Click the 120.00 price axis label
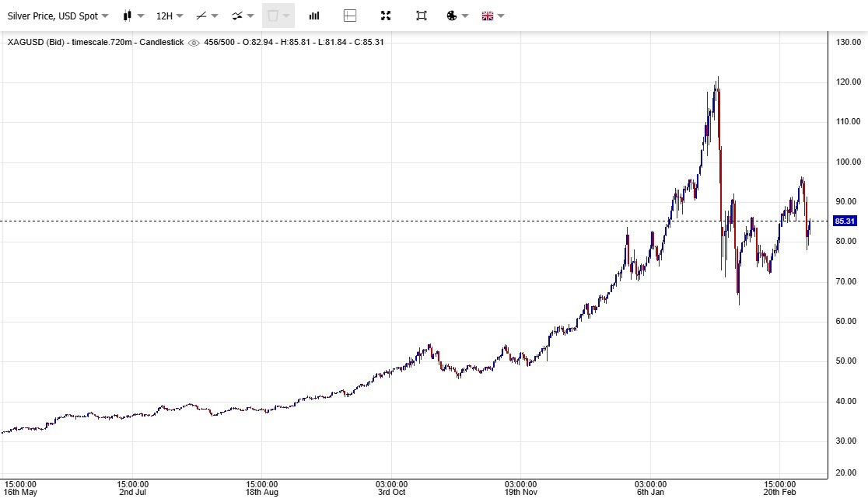Viewport: 868px width, 502px height. (849, 82)
